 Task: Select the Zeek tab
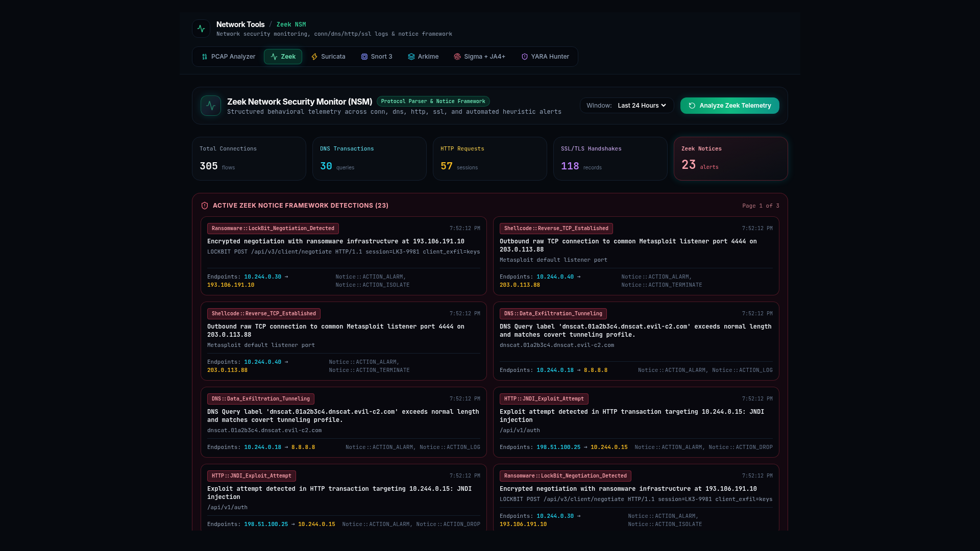pyautogui.click(x=283, y=57)
